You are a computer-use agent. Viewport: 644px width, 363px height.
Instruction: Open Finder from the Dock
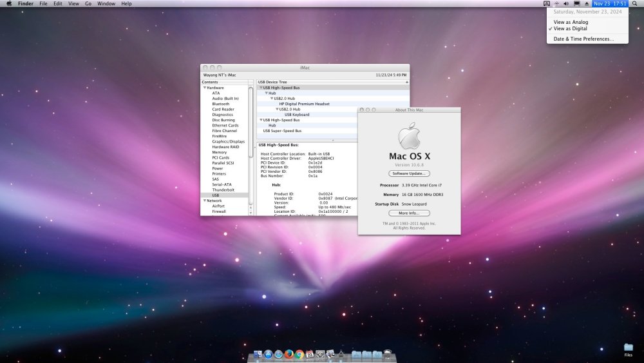pyautogui.click(x=258, y=354)
